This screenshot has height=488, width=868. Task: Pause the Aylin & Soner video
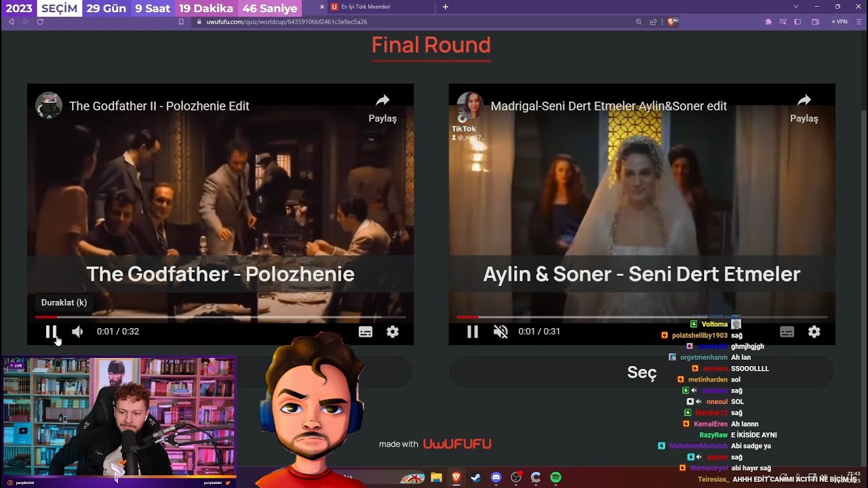(473, 331)
